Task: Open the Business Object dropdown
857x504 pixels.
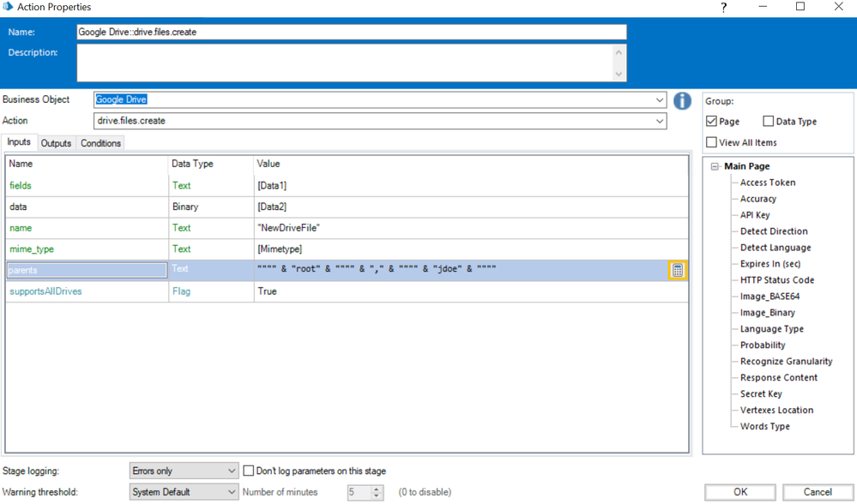Action: 659,100
